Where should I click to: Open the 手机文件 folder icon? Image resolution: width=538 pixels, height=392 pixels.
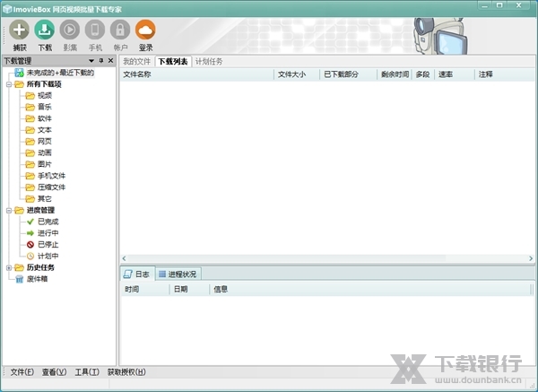[x=30, y=176]
